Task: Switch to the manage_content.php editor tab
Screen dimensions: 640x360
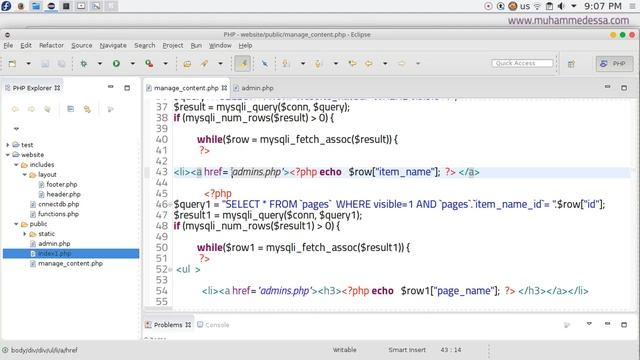Action: click(x=186, y=88)
